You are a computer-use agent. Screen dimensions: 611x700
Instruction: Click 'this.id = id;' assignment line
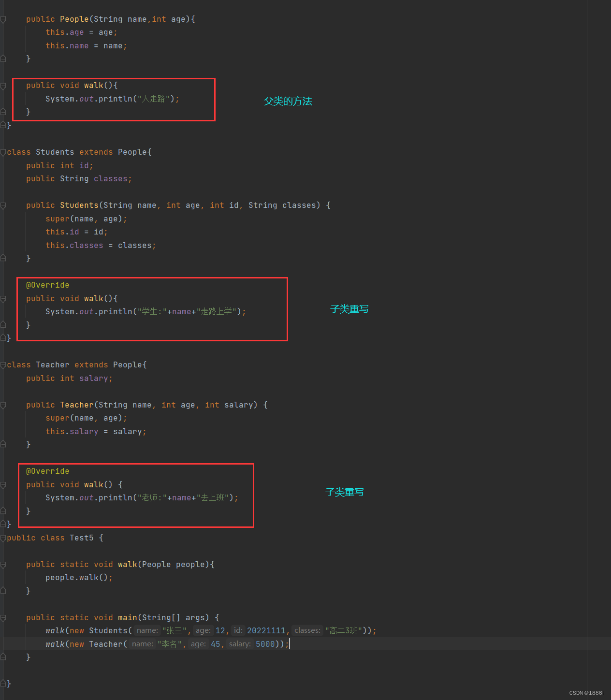[76, 232]
